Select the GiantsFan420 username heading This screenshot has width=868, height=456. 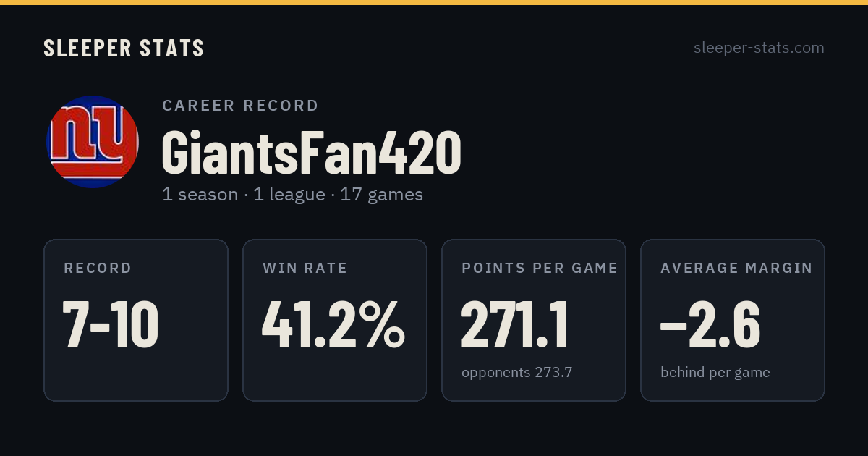(x=311, y=153)
